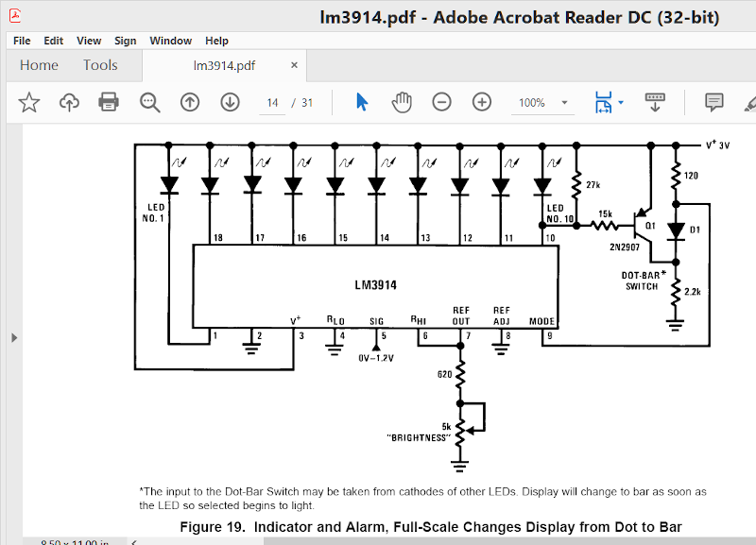Click the LM3914 chip label

tap(375, 285)
